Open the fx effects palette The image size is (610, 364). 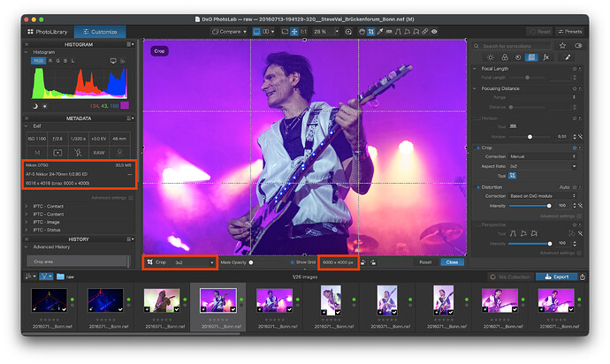click(x=545, y=57)
